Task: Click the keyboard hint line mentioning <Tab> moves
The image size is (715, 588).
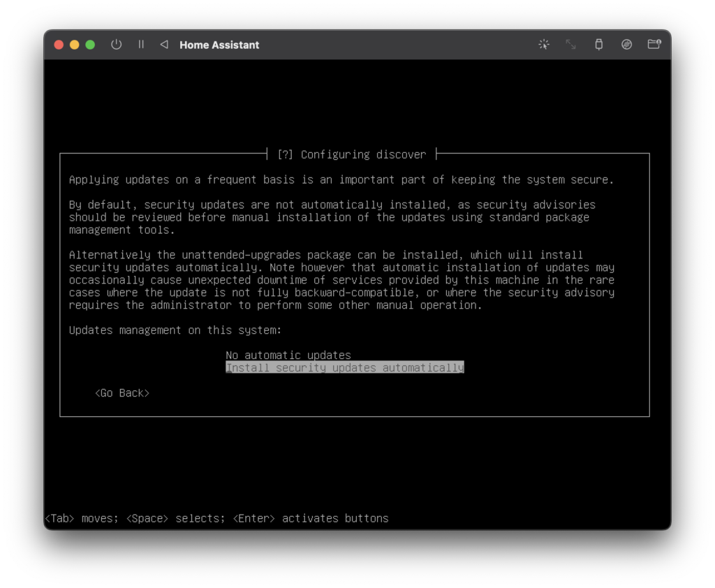Action: (216, 518)
